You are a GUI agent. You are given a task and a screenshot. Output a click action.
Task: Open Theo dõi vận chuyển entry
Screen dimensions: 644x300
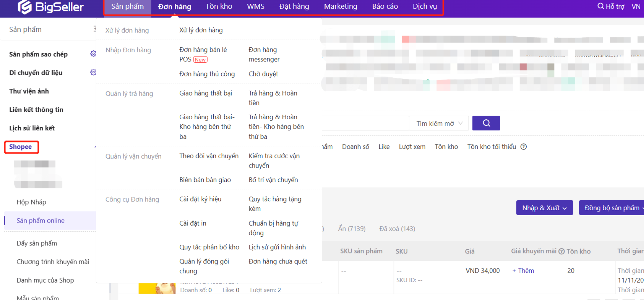209,156
